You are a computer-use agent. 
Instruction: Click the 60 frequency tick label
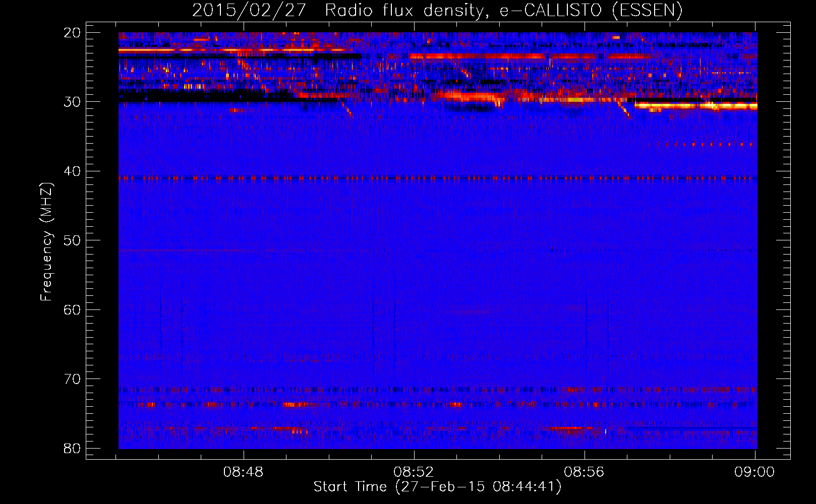[x=72, y=310]
